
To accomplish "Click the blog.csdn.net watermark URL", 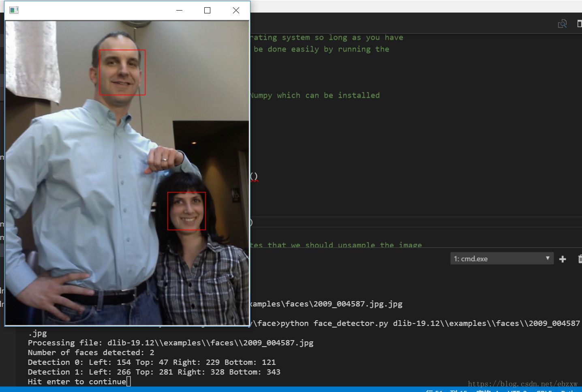I will [x=522, y=383].
